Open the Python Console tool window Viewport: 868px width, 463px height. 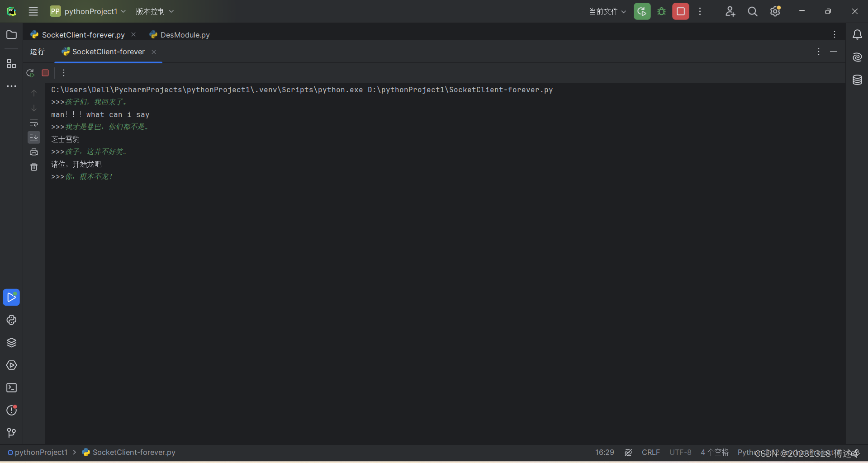click(11, 320)
